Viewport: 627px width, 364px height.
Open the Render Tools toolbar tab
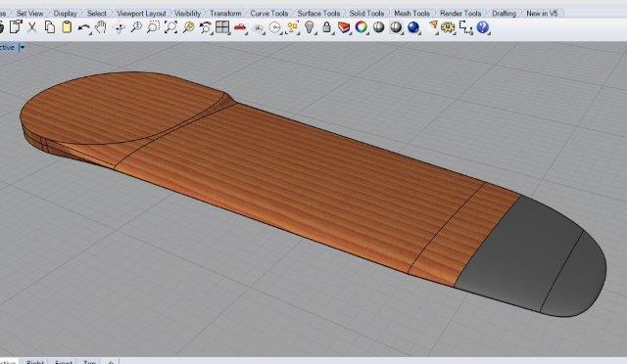tap(460, 13)
